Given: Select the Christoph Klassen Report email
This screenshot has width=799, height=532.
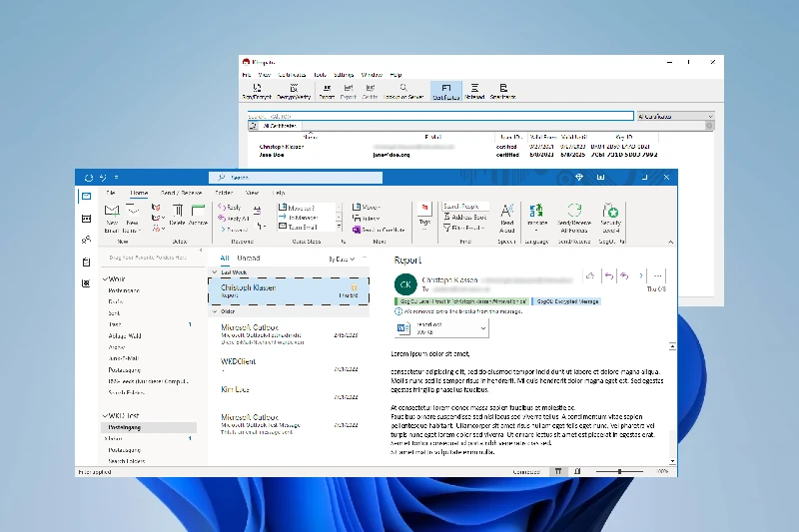Looking at the screenshot, I should 289,291.
